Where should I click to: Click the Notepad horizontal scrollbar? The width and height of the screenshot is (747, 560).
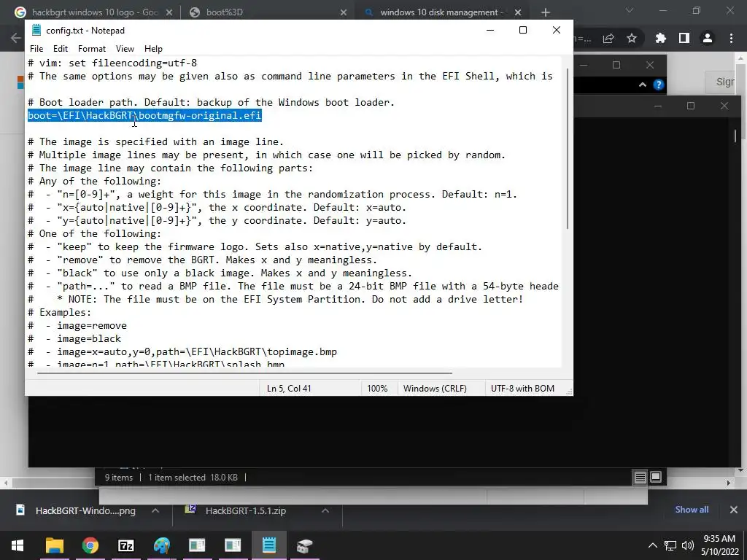(245, 373)
